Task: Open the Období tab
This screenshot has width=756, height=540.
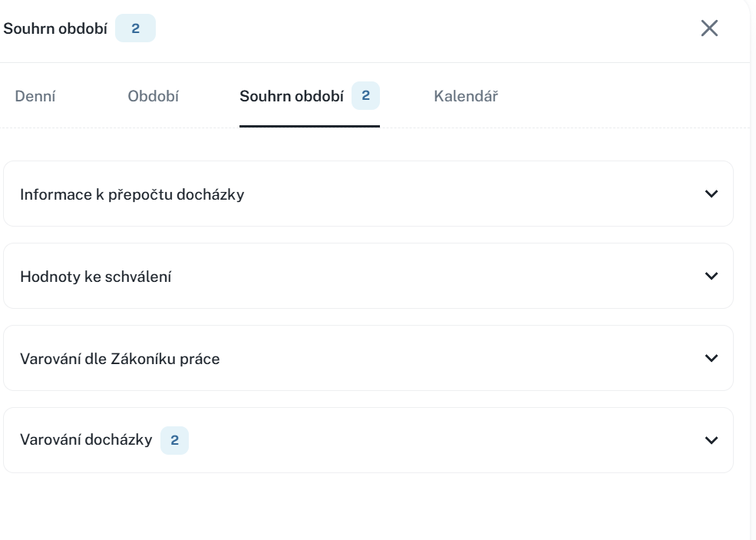Action: 154,97
